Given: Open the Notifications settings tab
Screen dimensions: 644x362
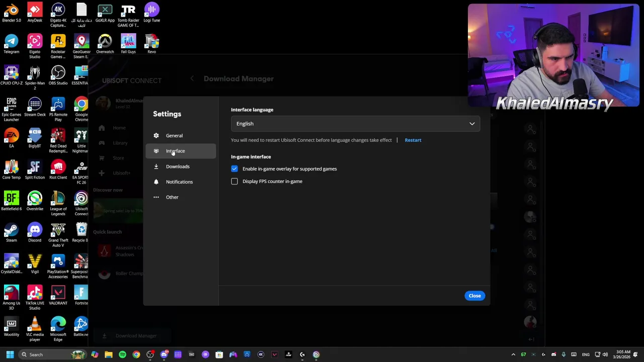Looking at the screenshot, I should [180, 182].
